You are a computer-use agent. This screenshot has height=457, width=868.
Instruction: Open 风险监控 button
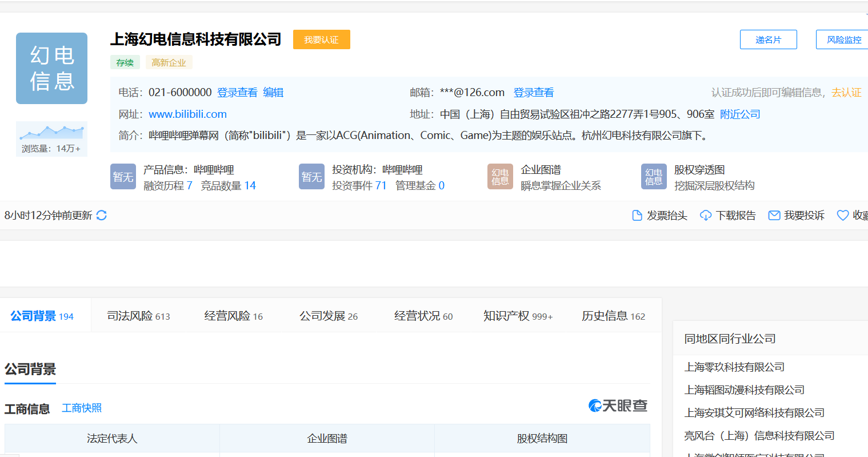pyautogui.click(x=843, y=39)
